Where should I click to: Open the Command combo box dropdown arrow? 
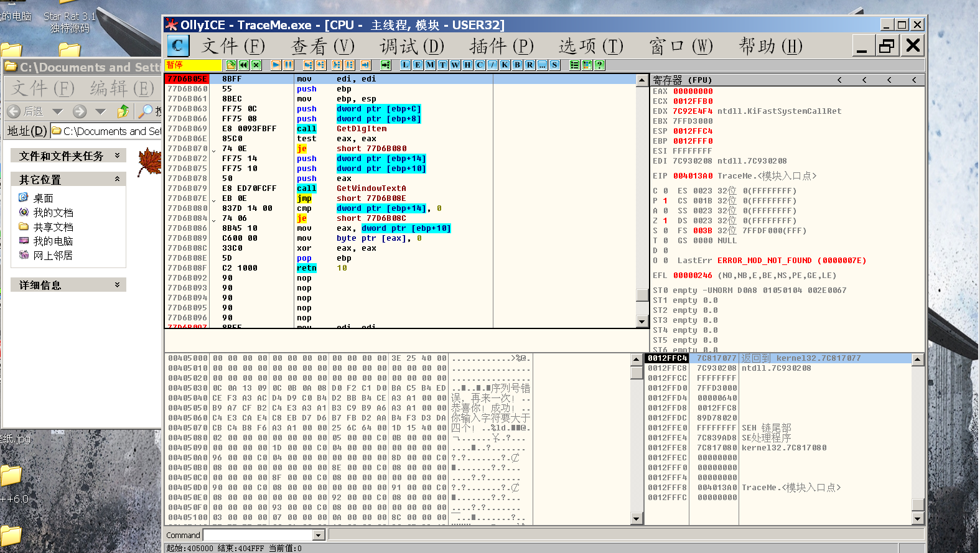(319, 535)
